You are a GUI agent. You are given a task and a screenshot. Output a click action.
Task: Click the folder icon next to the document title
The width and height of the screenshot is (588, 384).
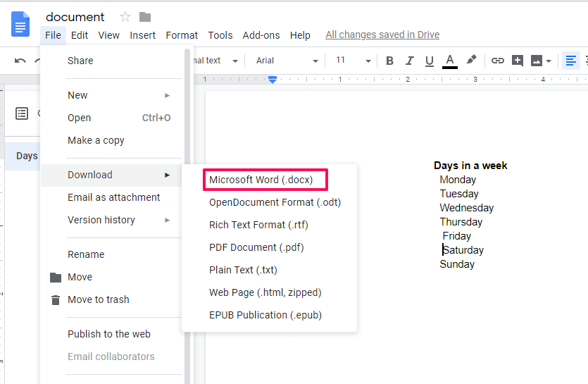click(145, 18)
